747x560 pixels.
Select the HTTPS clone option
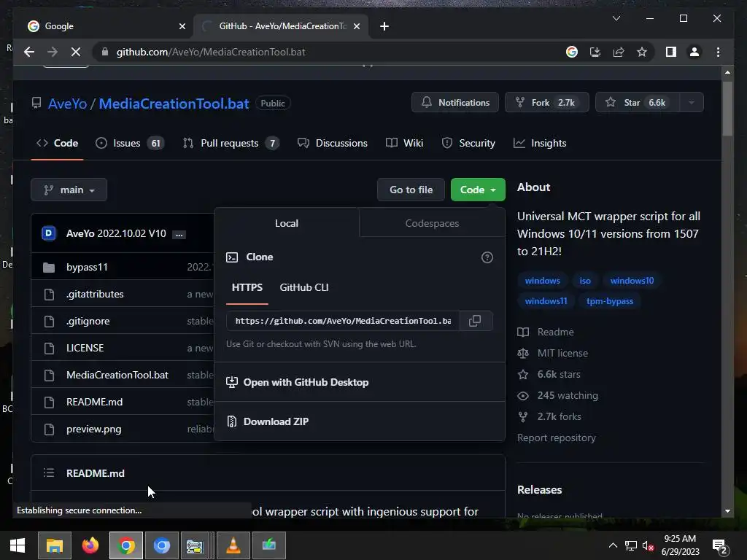[x=247, y=287]
